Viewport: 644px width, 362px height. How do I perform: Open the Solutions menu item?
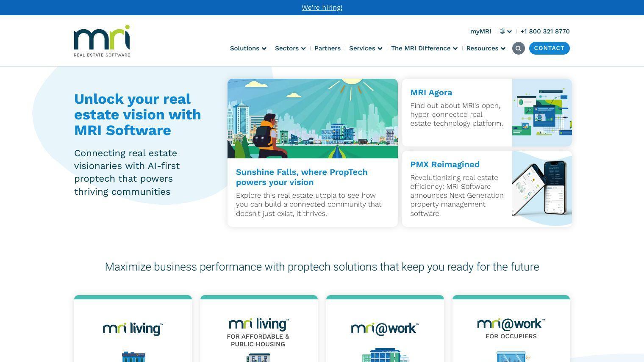click(244, 48)
